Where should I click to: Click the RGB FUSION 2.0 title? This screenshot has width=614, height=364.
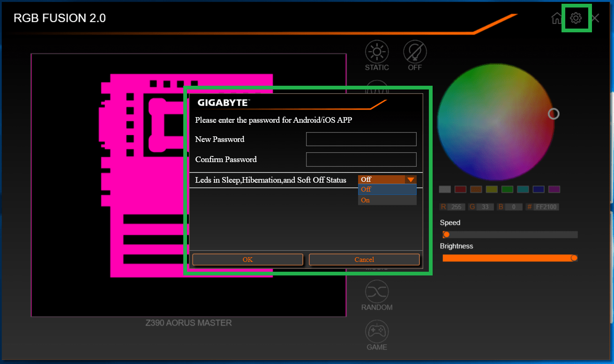(60, 18)
